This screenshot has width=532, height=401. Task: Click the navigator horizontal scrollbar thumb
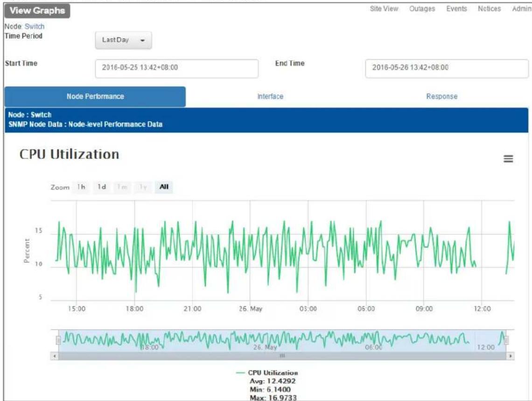[x=282, y=356]
